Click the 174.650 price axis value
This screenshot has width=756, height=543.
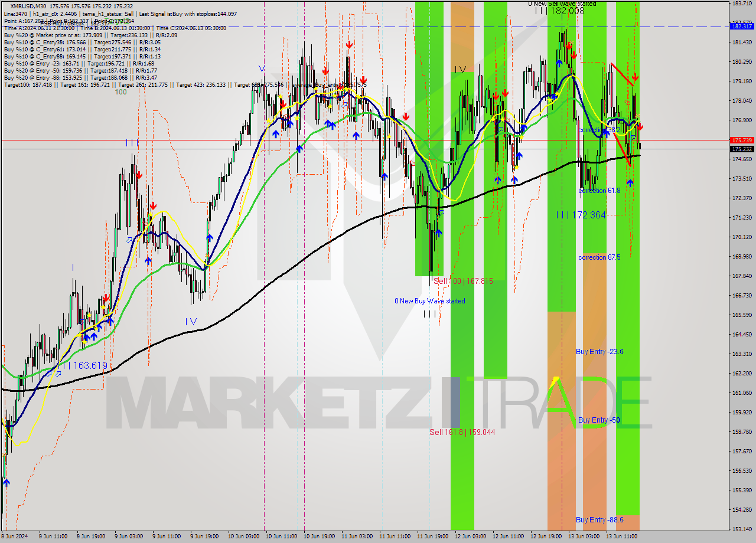742,159
